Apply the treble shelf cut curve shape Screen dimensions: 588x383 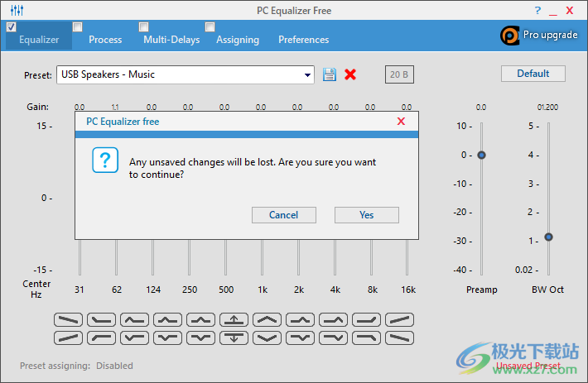coord(366,338)
